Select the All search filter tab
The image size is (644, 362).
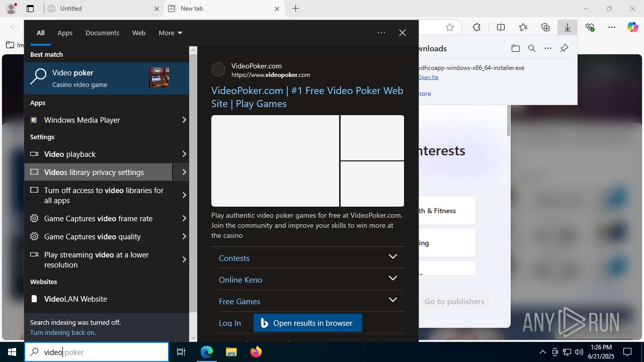click(41, 33)
